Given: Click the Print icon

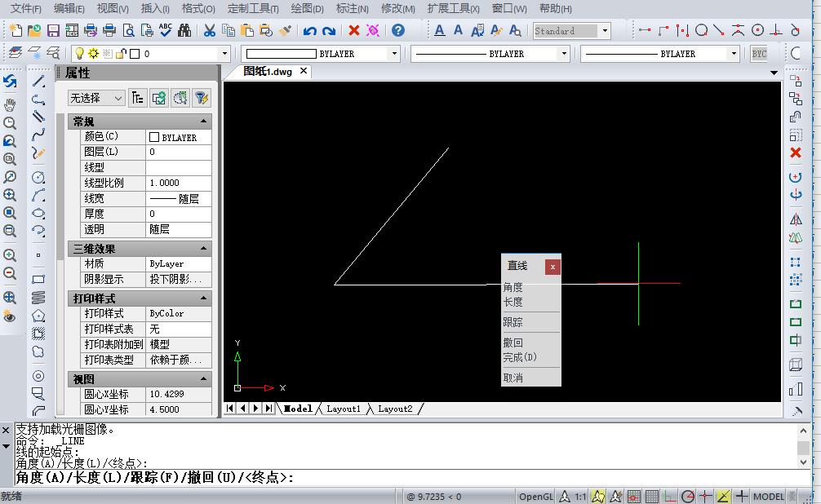Looking at the screenshot, I should tap(109, 30).
